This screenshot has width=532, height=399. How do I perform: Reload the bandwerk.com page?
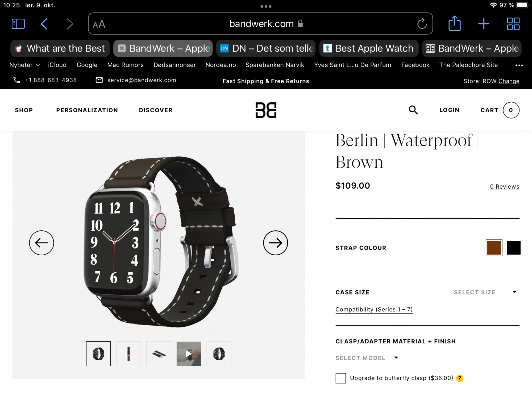[422, 24]
